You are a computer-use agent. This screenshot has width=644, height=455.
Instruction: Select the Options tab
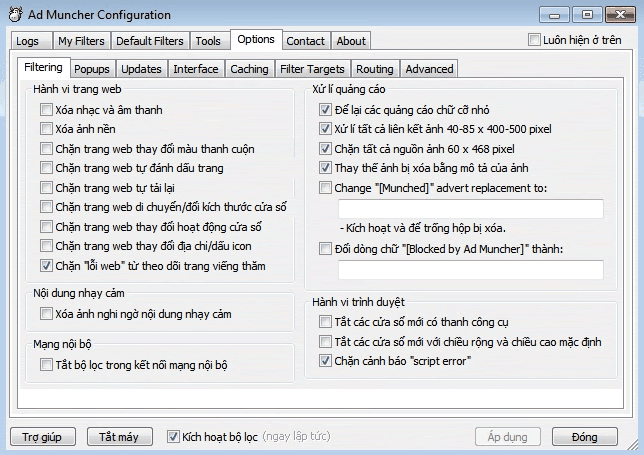point(256,39)
